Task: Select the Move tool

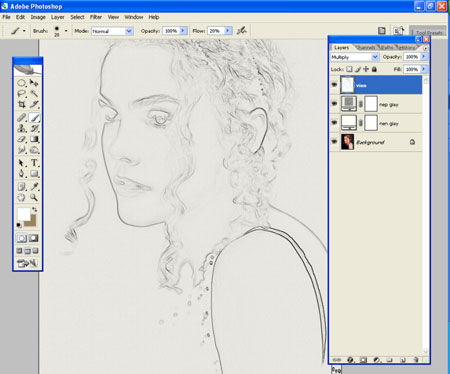Action: [x=34, y=83]
